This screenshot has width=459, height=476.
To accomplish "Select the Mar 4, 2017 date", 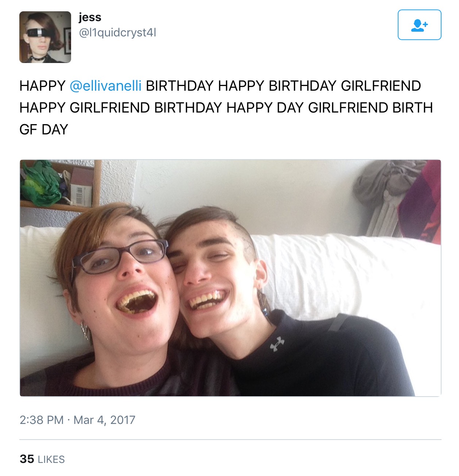I will pyautogui.click(x=104, y=420).
